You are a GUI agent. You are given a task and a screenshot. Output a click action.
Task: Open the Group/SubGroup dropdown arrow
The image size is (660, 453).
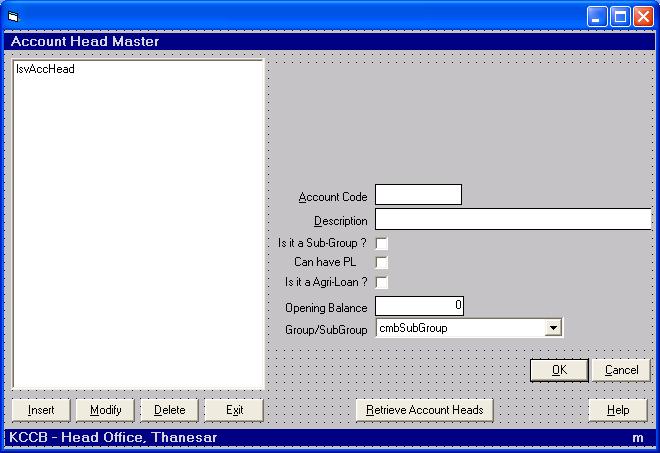(553, 328)
